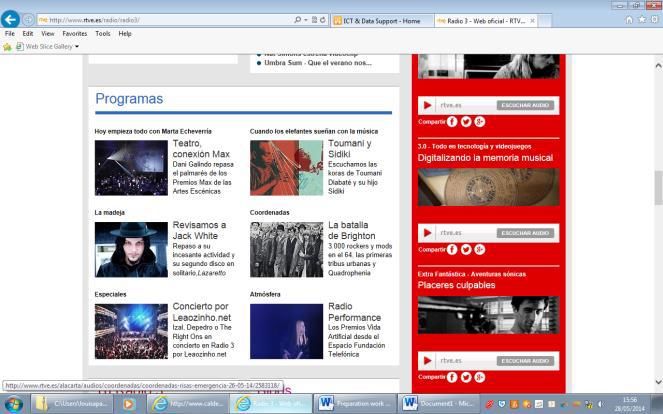This screenshot has width=663, height=414.
Task: Close the Radio 3 browser tab
Action: pyautogui.click(x=533, y=21)
